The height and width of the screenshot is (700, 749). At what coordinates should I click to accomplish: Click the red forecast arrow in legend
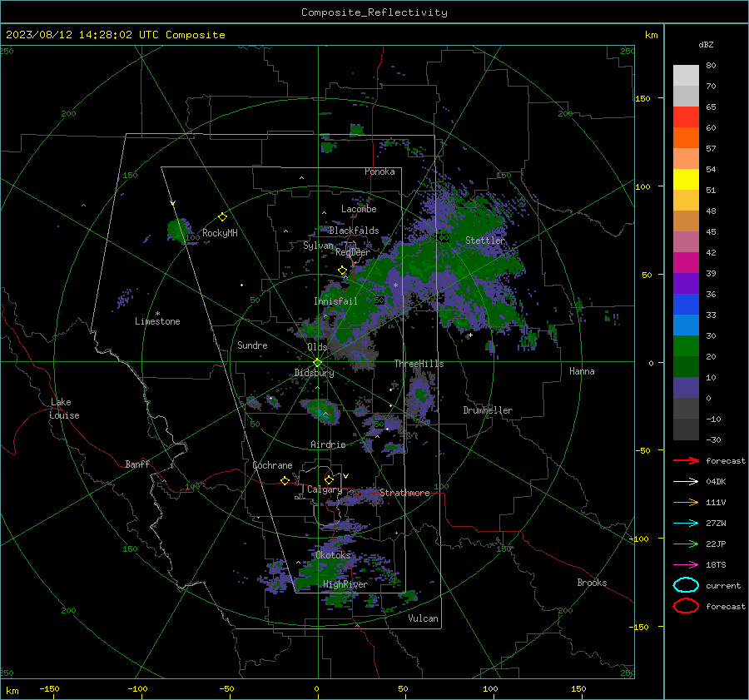pos(686,460)
